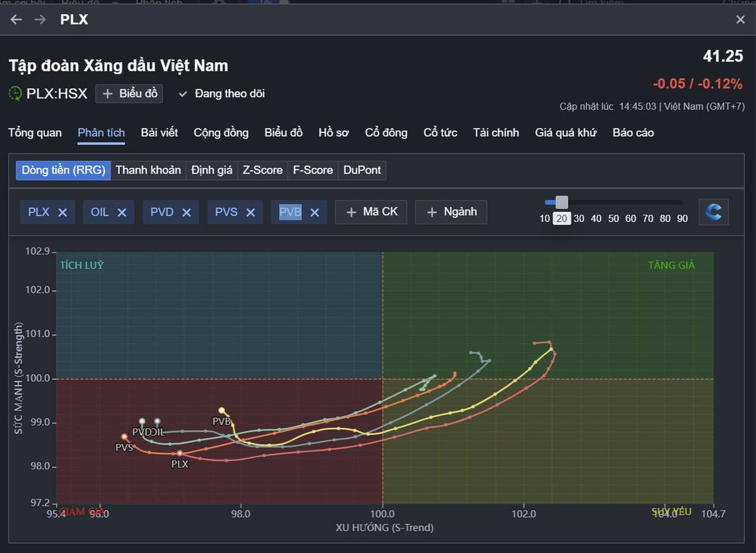Set the slider to 40
756x553 pixels.
tap(596, 218)
